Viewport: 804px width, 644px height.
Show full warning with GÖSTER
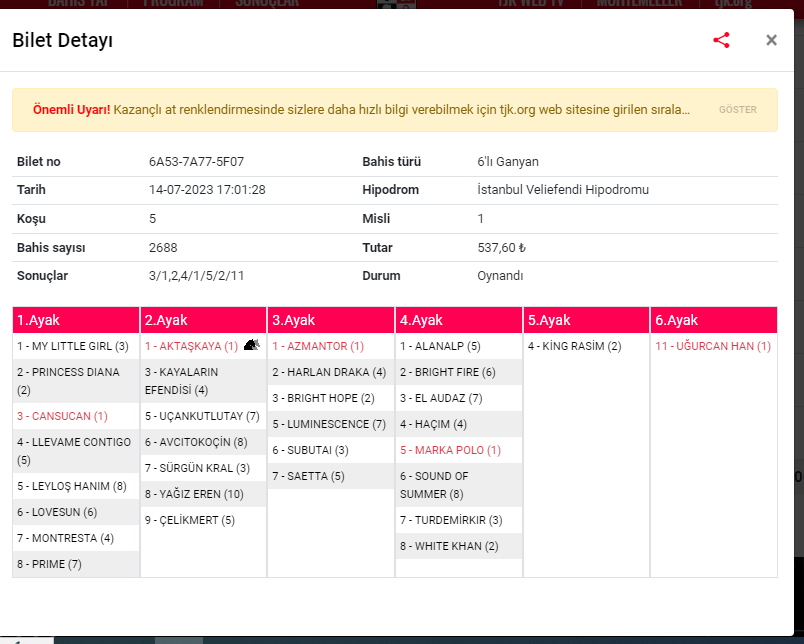pos(738,110)
